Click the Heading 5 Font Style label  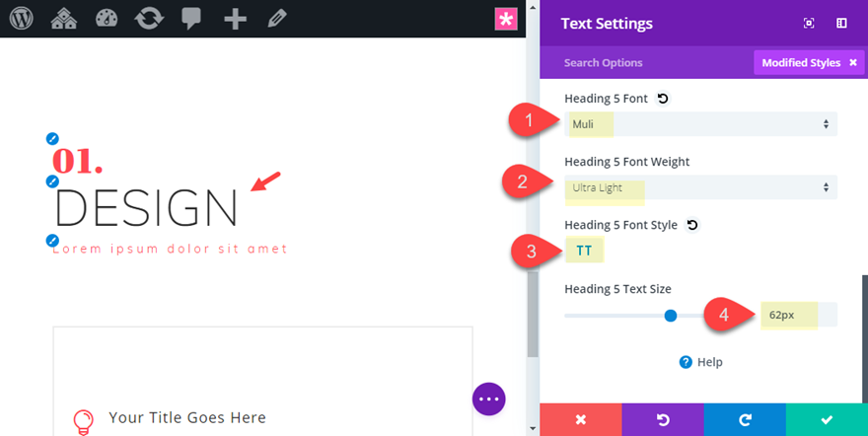pos(621,225)
